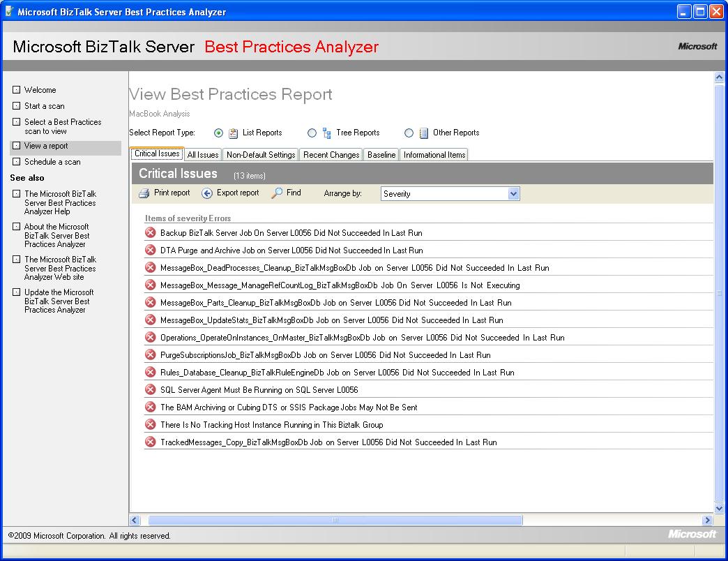Click error icon beside No Tracking Host Instance
The height and width of the screenshot is (561, 728).
151,424
